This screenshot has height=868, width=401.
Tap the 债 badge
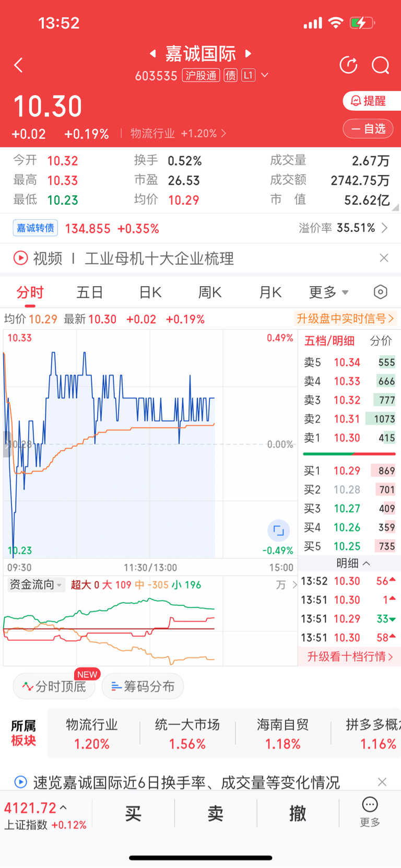pos(230,76)
